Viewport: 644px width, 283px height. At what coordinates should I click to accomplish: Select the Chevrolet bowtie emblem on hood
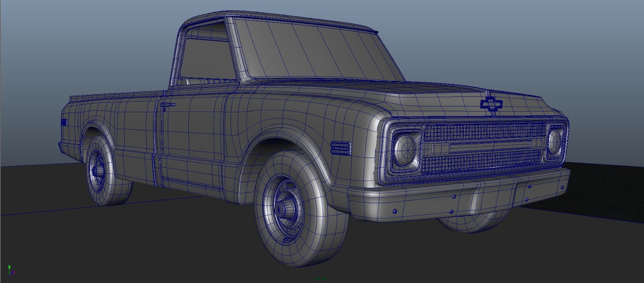[491, 104]
